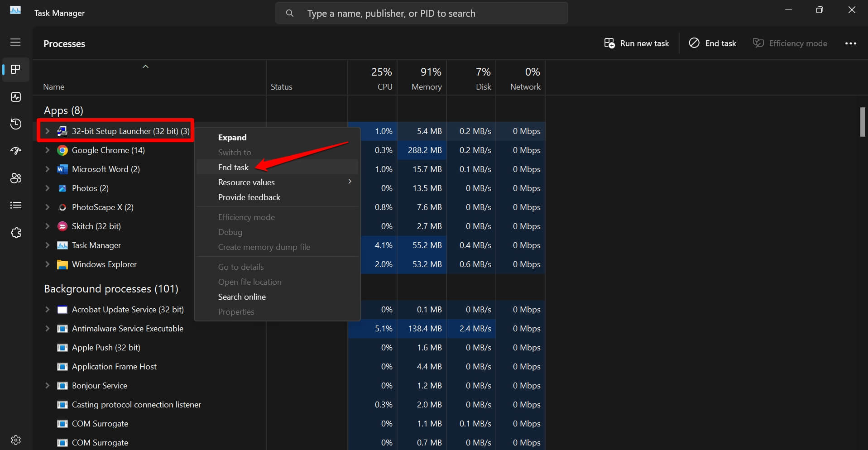
Task: Click the Google Chrome app icon
Action: [62, 150]
